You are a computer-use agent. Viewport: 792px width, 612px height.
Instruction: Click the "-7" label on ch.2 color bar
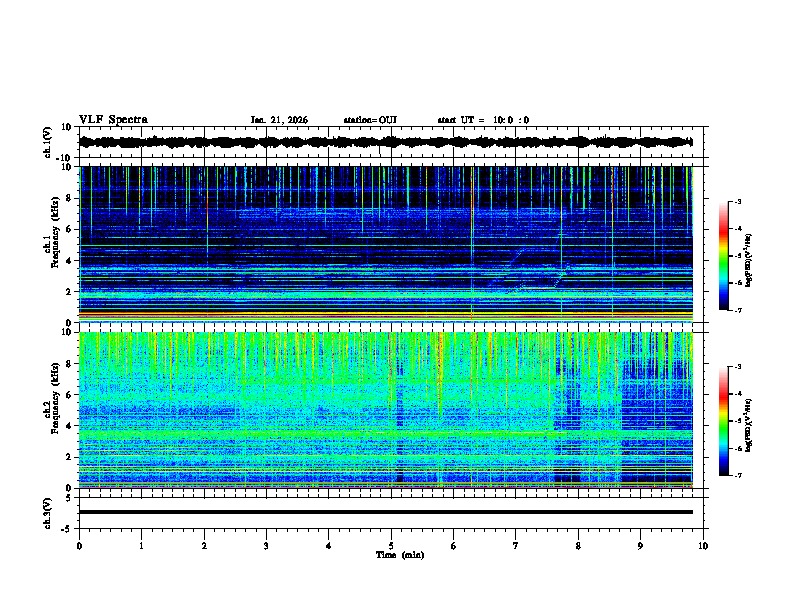tap(737, 475)
